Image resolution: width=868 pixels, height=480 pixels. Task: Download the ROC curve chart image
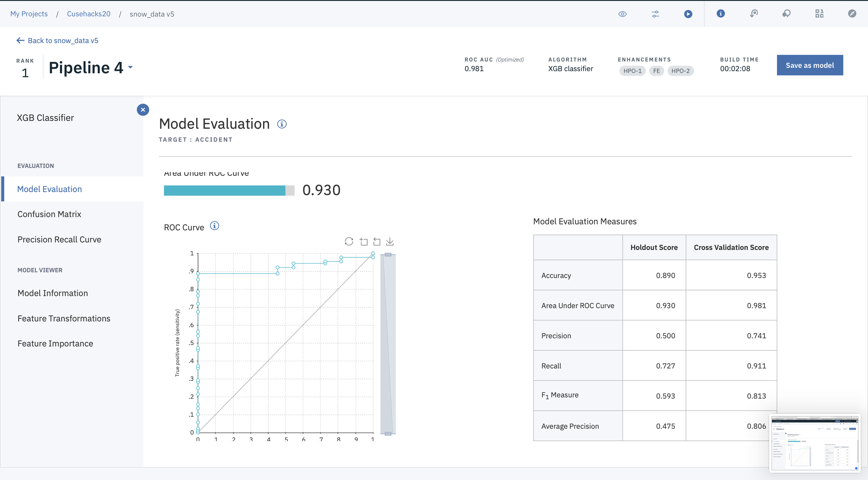coord(390,241)
